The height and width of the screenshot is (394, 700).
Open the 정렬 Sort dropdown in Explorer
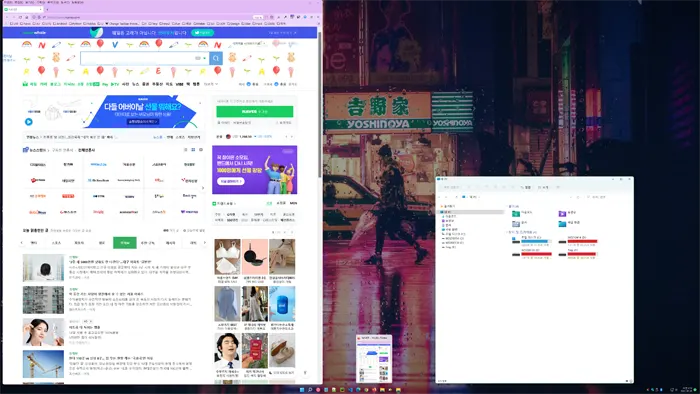527,187
